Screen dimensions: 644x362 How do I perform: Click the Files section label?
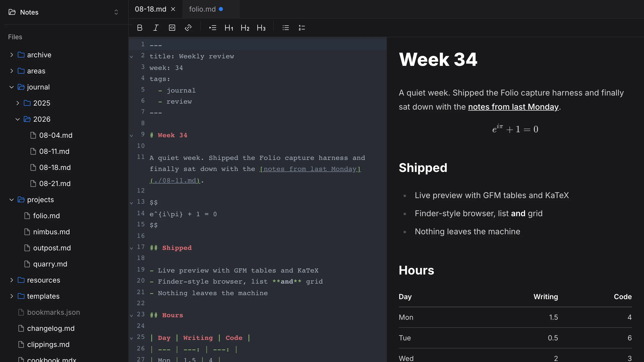[15, 37]
